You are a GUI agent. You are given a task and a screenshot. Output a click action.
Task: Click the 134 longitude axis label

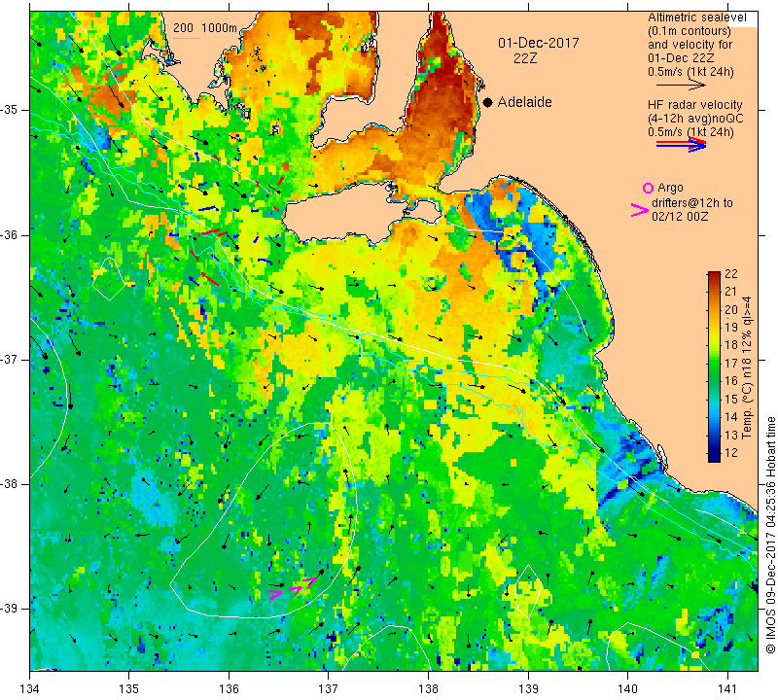coord(30,689)
